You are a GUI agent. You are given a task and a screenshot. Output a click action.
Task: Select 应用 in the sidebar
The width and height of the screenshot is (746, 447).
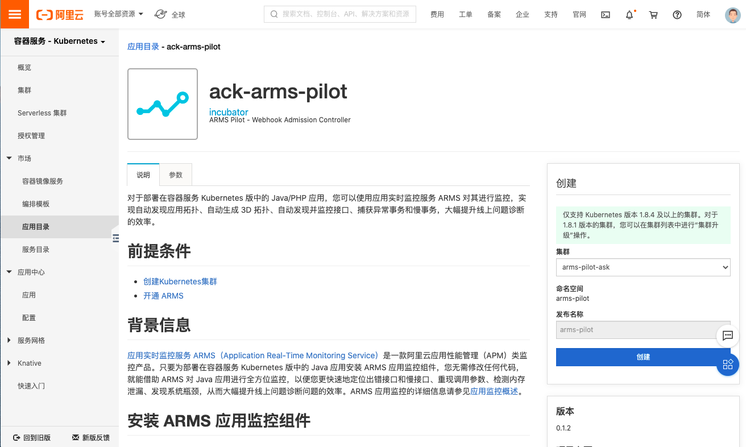click(29, 295)
